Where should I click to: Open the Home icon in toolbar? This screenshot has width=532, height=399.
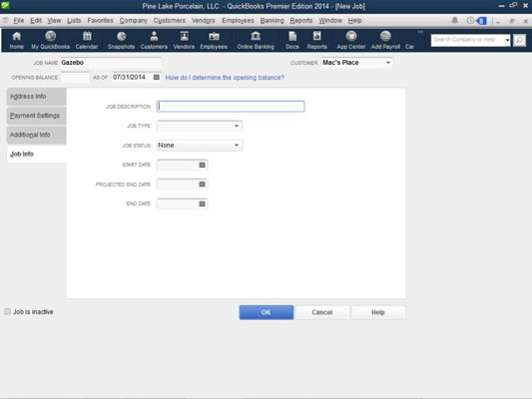[16, 40]
